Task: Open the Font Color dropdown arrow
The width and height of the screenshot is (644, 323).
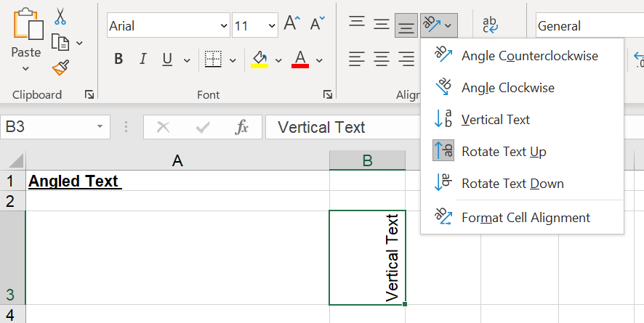Action: 319,60
